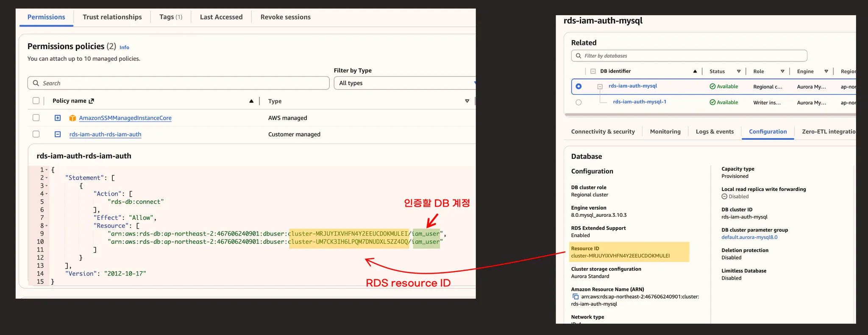Click the Resource ID value cluster-MRJUYIXVHFN4Y2EEUCDOKMULEI

(x=620, y=256)
